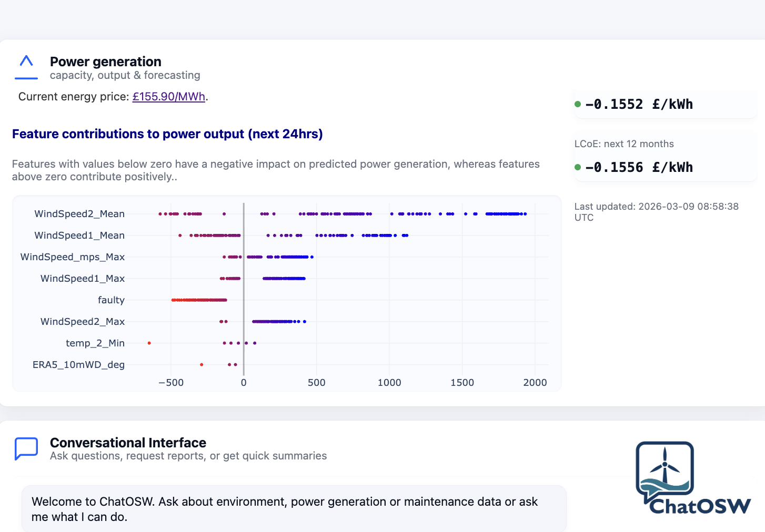This screenshot has height=532, width=765.
Task: Click the -500 tick on the x-axis
Action: tap(171, 383)
